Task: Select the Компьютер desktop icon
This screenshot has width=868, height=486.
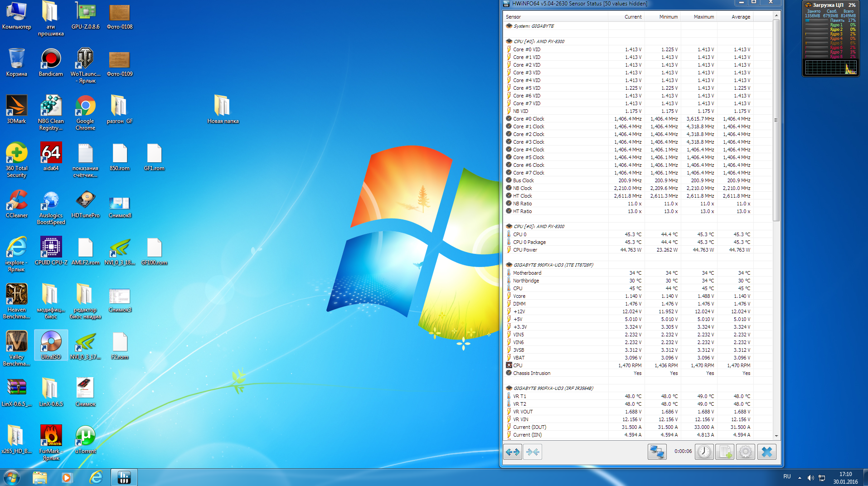Action: pyautogui.click(x=17, y=16)
